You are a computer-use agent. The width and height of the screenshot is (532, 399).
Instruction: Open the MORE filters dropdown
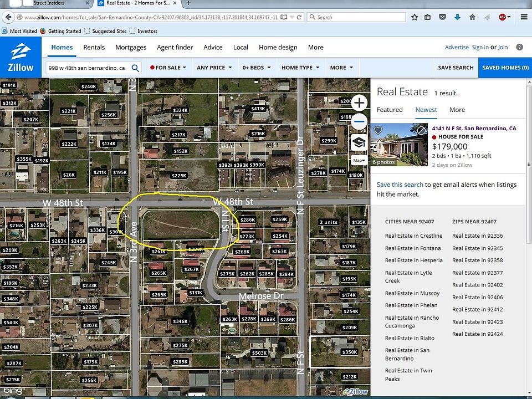coord(342,68)
